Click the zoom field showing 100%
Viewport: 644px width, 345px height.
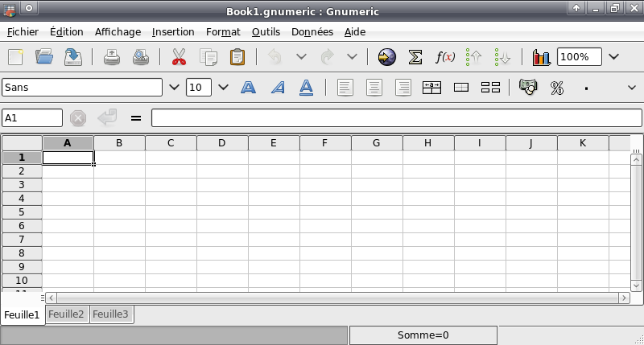579,56
